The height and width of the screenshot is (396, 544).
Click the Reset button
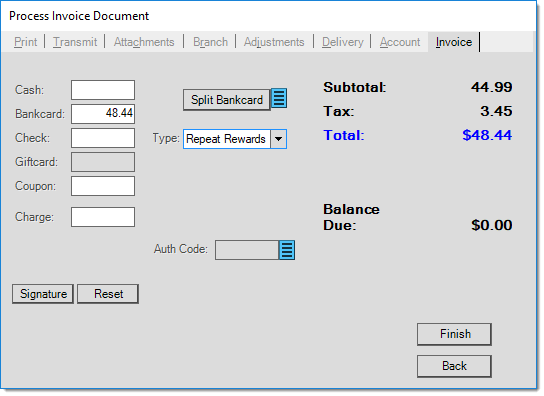(108, 294)
